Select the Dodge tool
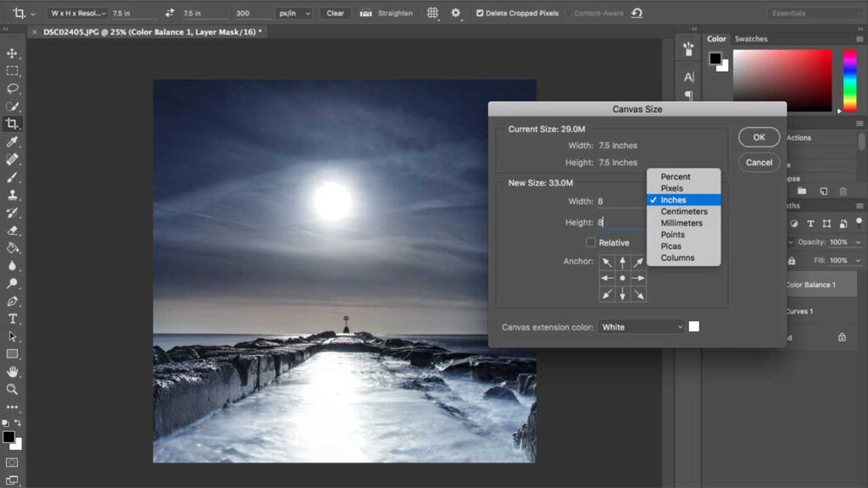 [x=12, y=283]
